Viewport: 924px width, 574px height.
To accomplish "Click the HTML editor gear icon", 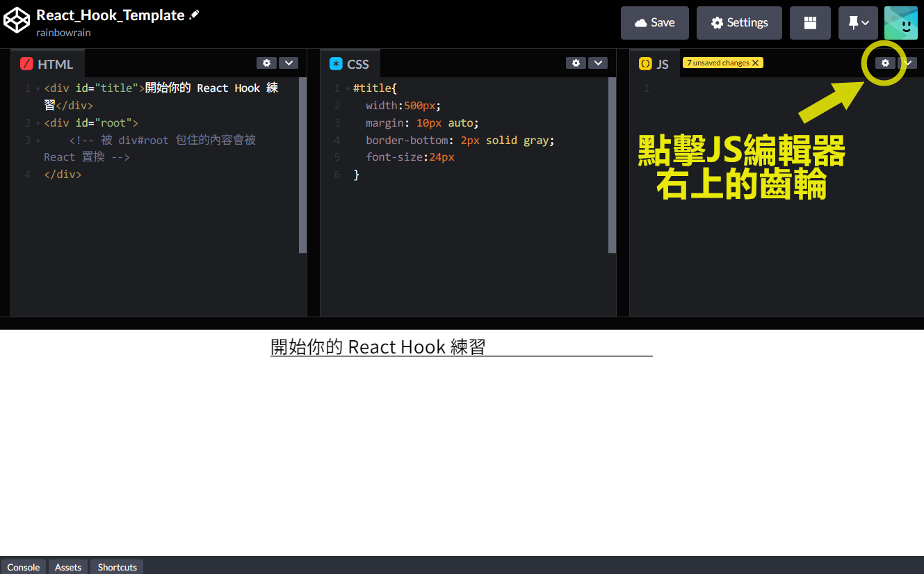I will 266,63.
